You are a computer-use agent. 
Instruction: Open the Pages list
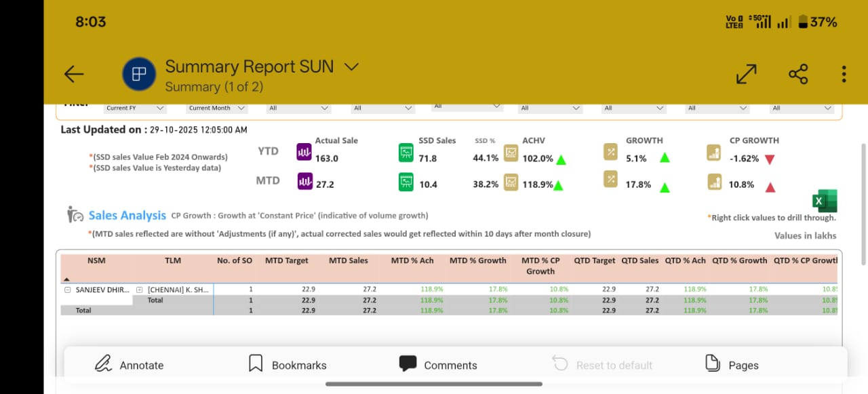[x=732, y=365]
